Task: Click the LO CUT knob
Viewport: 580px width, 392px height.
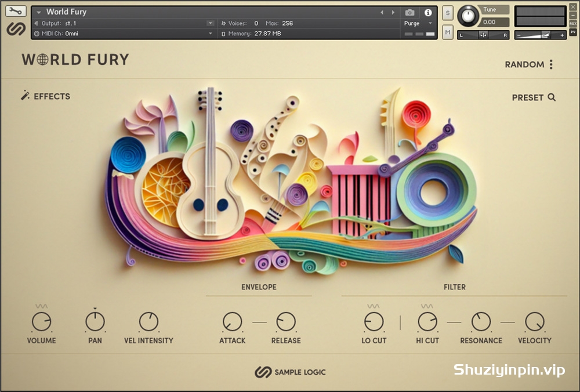Action: [x=374, y=321]
